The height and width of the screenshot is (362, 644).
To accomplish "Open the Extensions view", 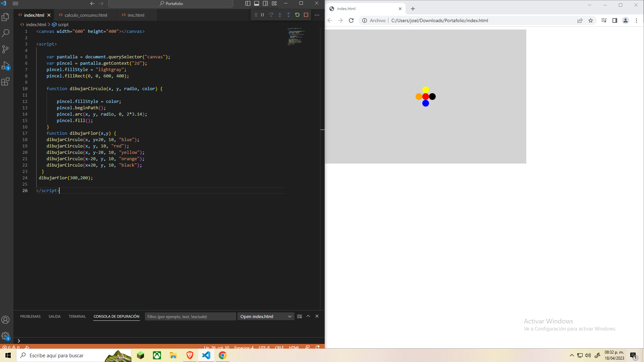I will (x=6, y=81).
